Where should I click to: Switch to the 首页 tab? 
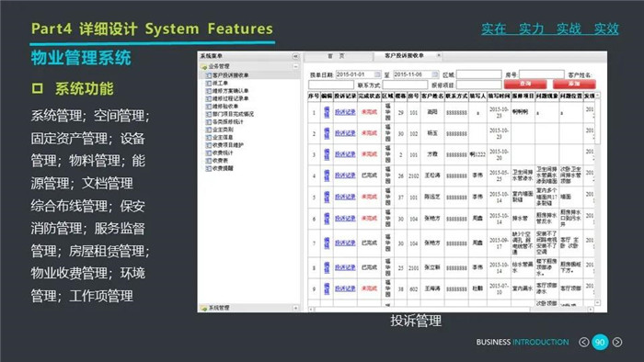[337, 56]
